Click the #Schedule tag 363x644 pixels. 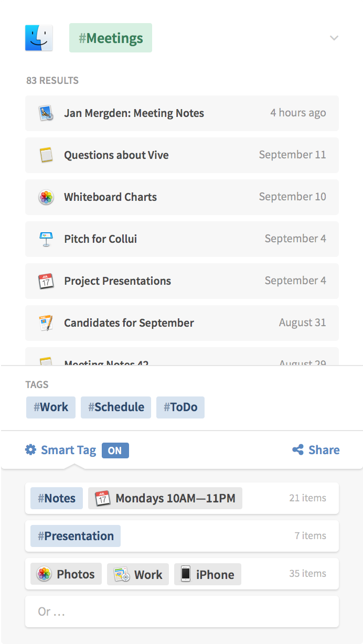(115, 407)
